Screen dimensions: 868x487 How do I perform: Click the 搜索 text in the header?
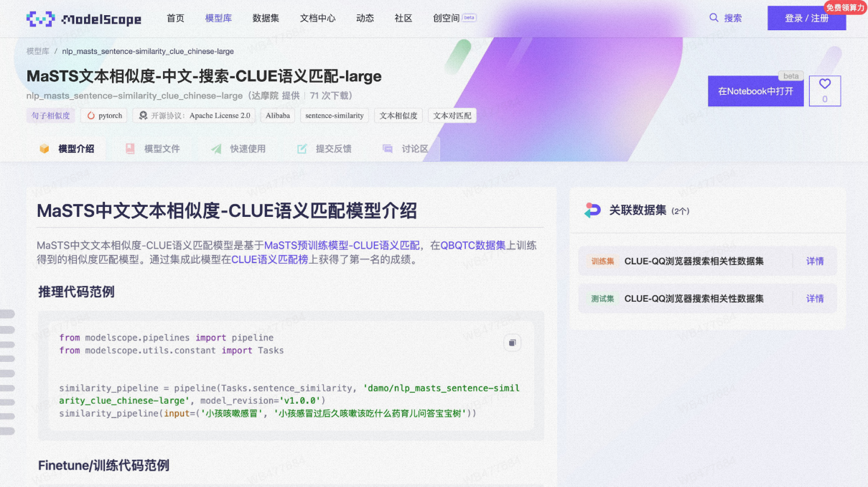click(x=733, y=18)
